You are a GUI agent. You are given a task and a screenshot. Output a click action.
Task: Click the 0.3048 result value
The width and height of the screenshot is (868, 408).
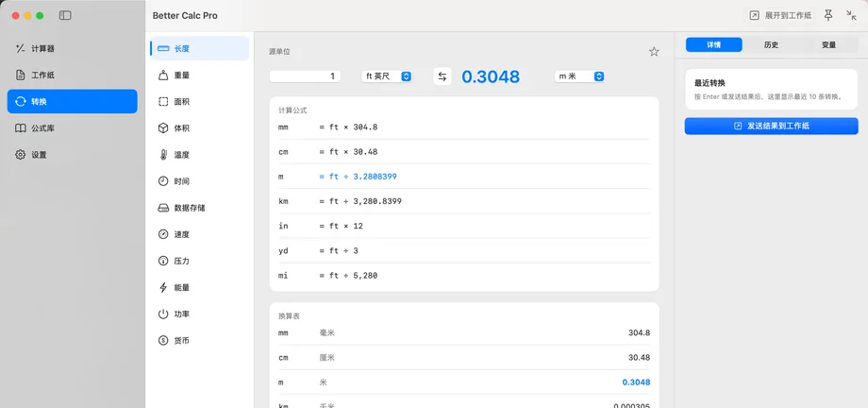tap(491, 76)
